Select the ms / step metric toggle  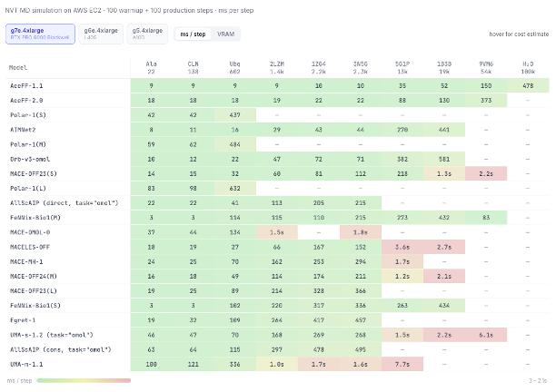coord(193,34)
